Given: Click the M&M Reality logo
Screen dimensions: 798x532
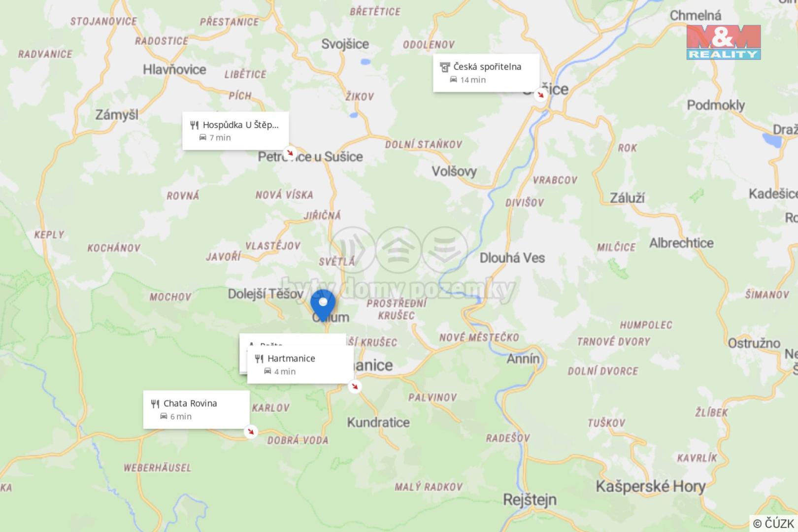Looking at the screenshot, I should (724, 42).
